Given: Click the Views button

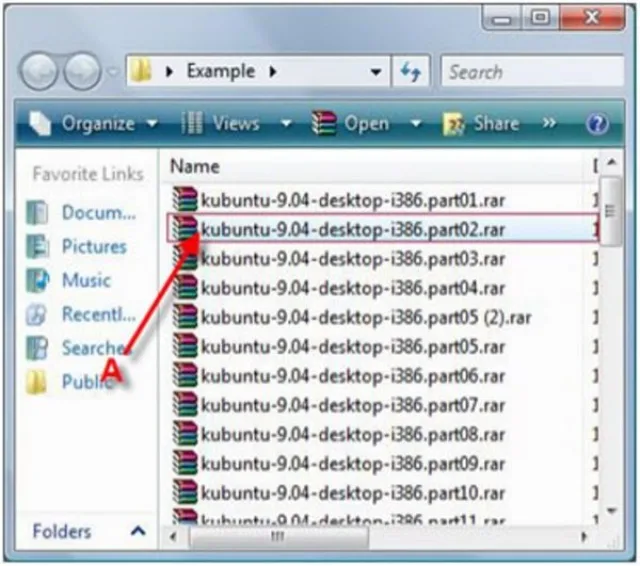Looking at the screenshot, I should point(220,123).
